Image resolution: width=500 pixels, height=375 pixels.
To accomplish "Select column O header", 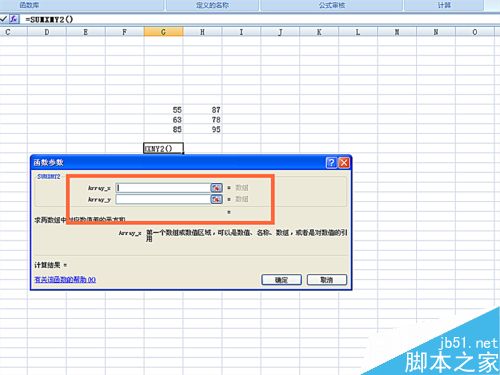I will coord(475,32).
